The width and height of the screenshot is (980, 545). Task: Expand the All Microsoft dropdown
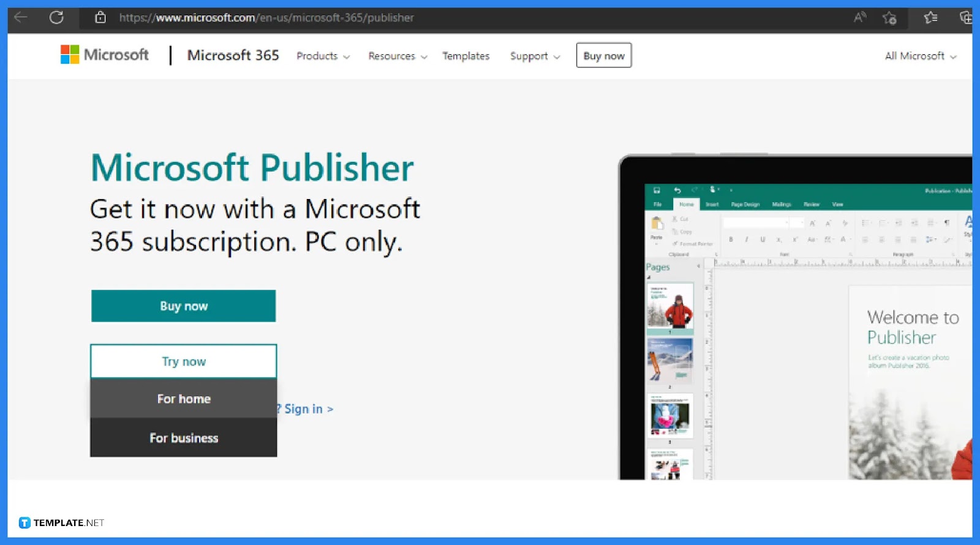(x=920, y=56)
